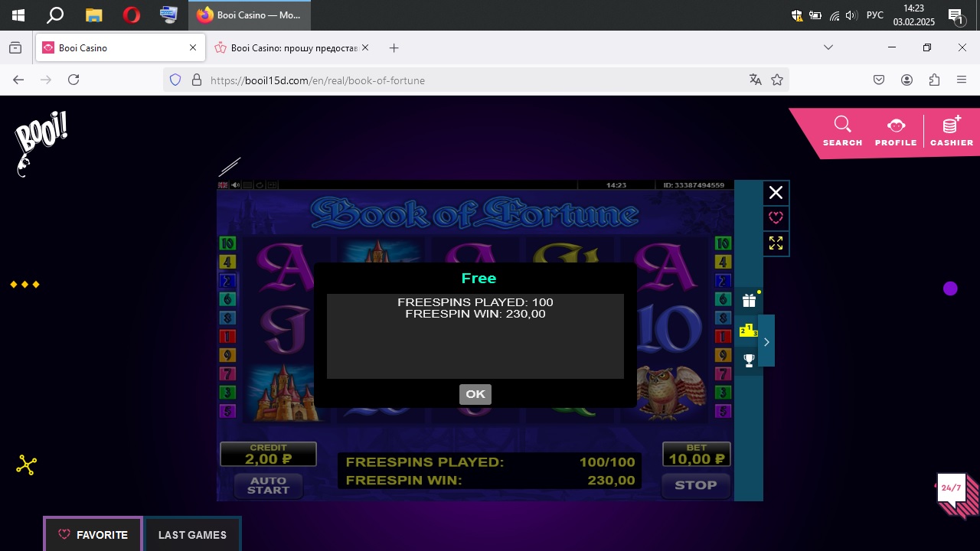Switch to the Last Games tab
Viewport: 980px width, 551px height.
click(192, 535)
